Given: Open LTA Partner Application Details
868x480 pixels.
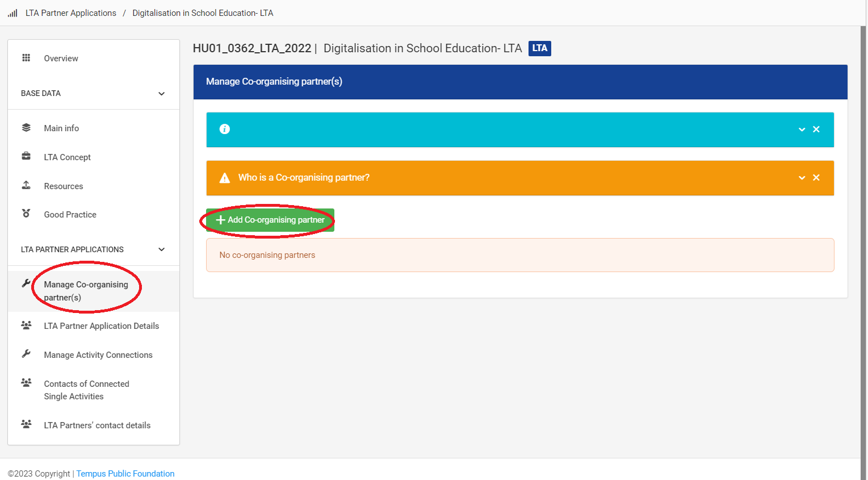Looking at the screenshot, I should [x=101, y=326].
